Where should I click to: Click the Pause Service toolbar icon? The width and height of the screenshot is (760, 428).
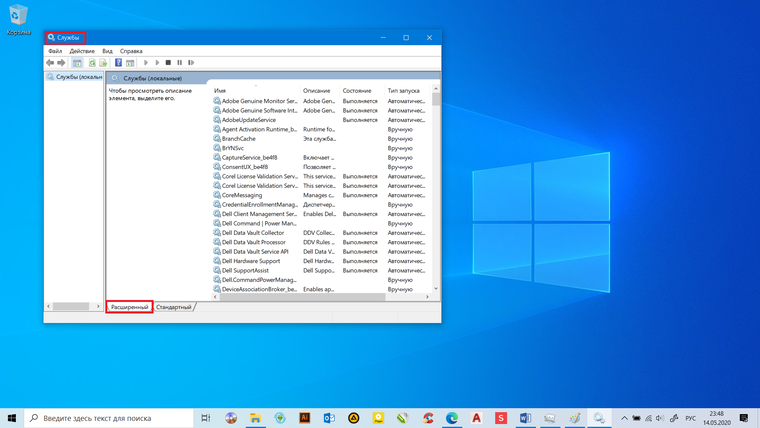pos(180,63)
